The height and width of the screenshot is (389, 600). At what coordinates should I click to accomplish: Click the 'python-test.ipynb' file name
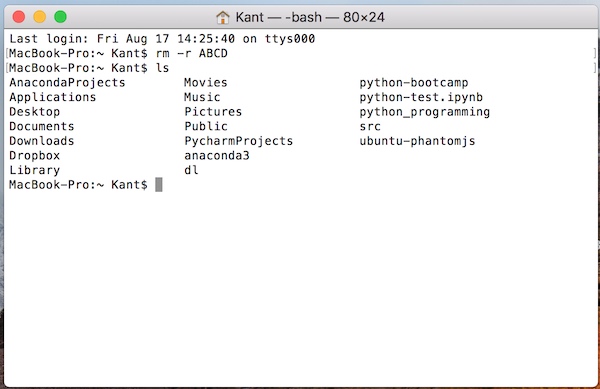(421, 97)
